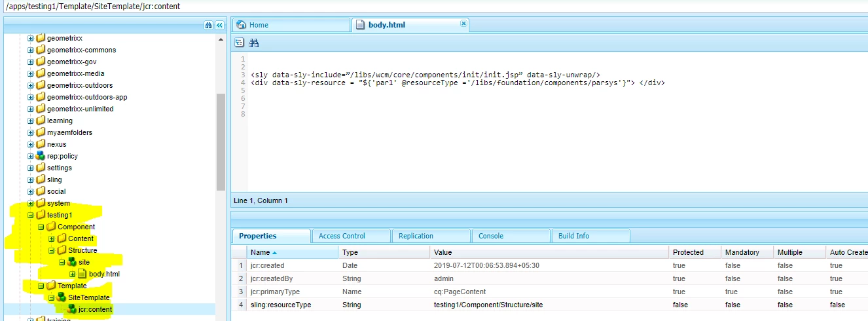Collapse the SiteTemplate node
This screenshot has height=321, width=868.
pyautogui.click(x=51, y=297)
